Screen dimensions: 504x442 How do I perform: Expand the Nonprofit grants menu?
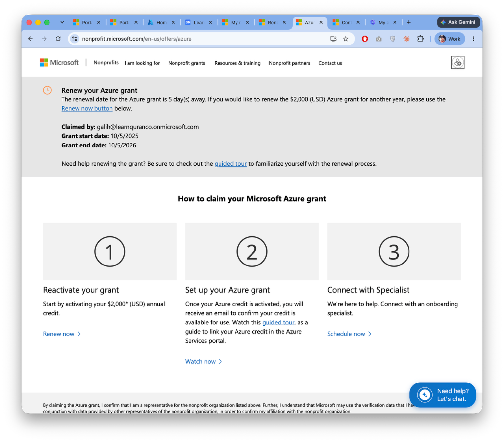click(186, 63)
